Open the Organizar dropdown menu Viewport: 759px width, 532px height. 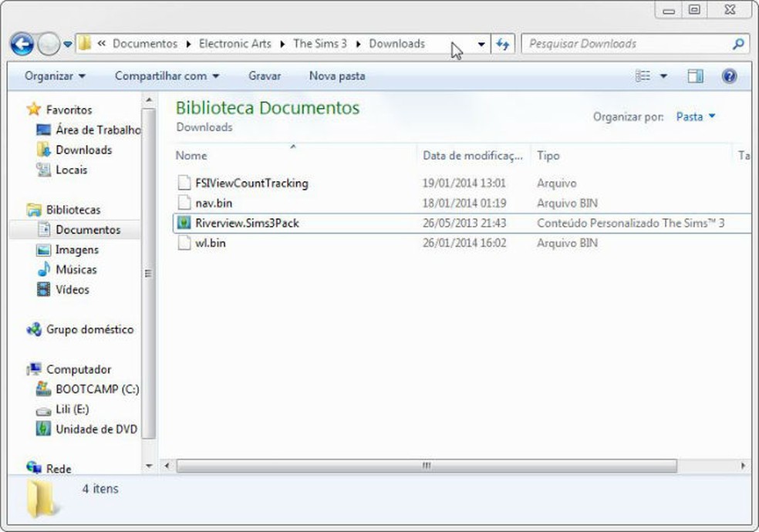55,76
